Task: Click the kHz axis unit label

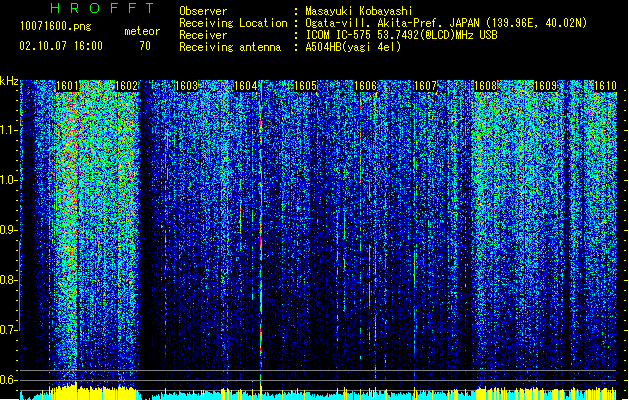Action: coord(9,81)
